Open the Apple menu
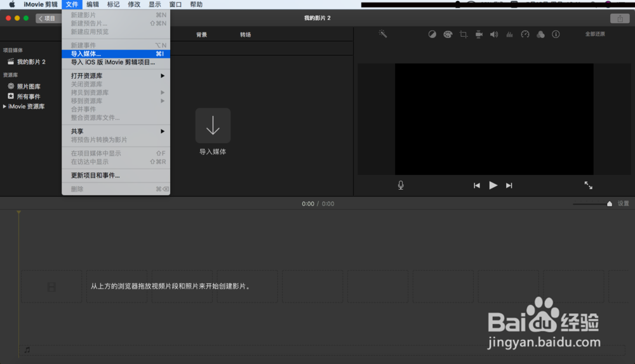 [11, 4]
